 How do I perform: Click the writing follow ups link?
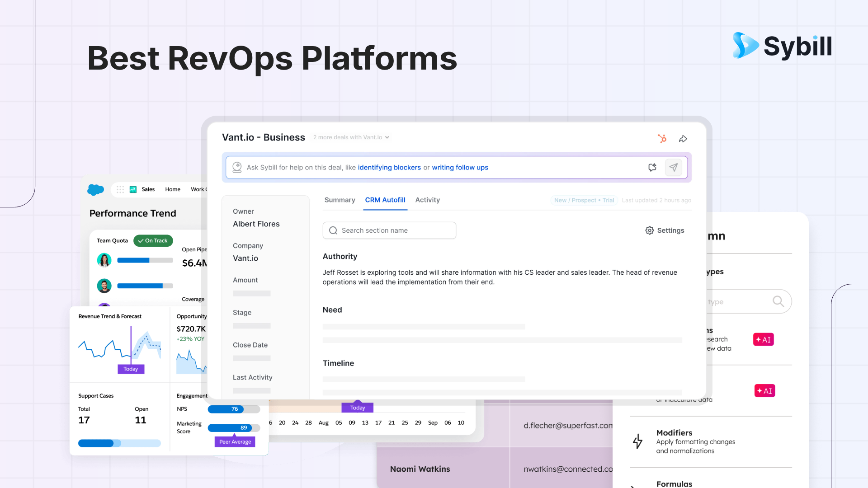click(460, 168)
